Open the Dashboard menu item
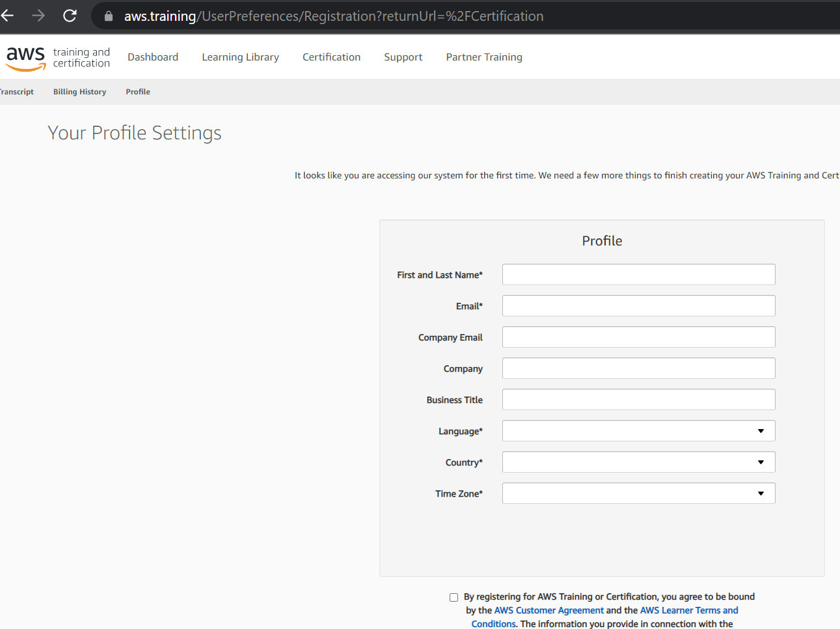This screenshot has width=840, height=629. pyautogui.click(x=153, y=57)
